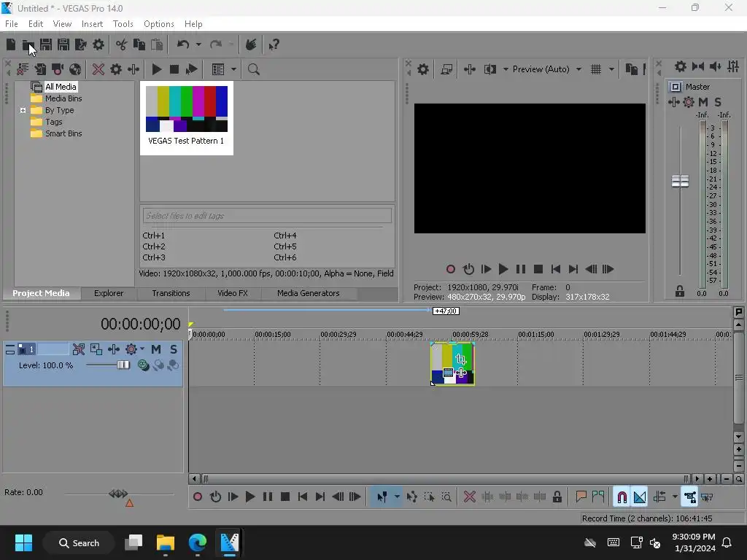
Task: Click the Interactive Tutorials icon
Action: point(251,44)
